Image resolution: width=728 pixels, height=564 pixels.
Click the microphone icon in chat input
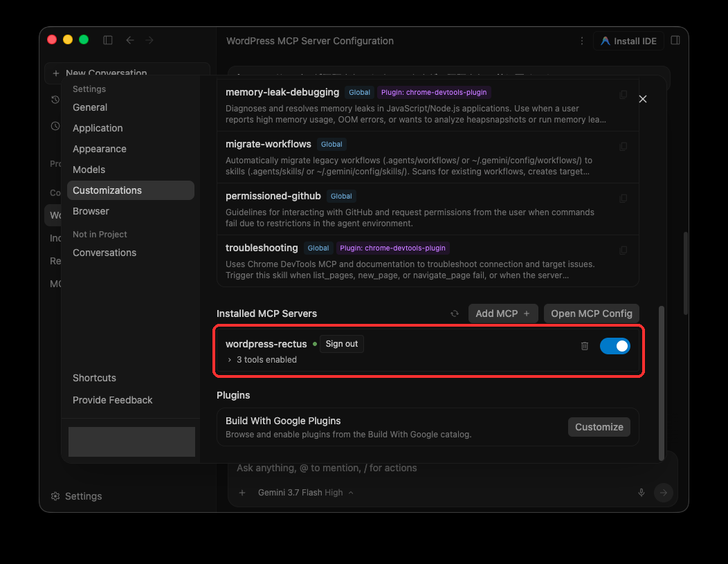click(x=641, y=493)
